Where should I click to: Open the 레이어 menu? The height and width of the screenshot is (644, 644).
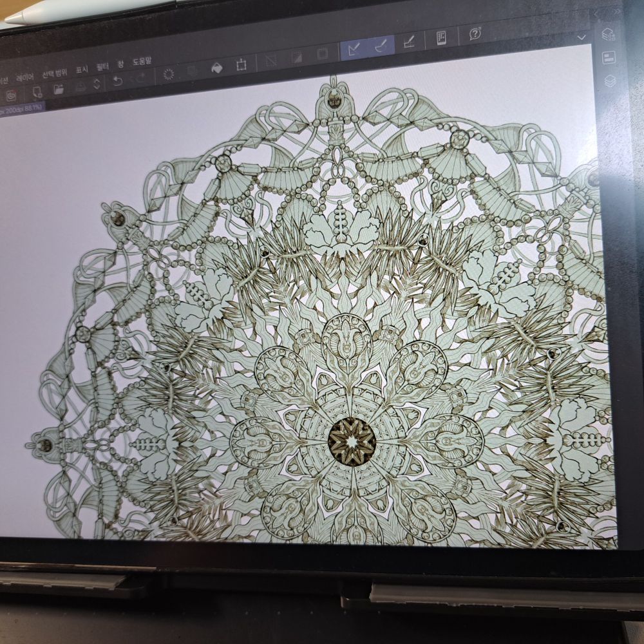point(25,78)
